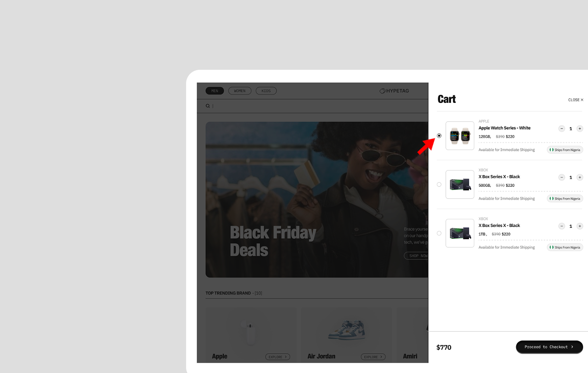Screen dimensions: 588x373
Task: Select the 1TB X Box Series X radio button
Action: coord(439,233)
